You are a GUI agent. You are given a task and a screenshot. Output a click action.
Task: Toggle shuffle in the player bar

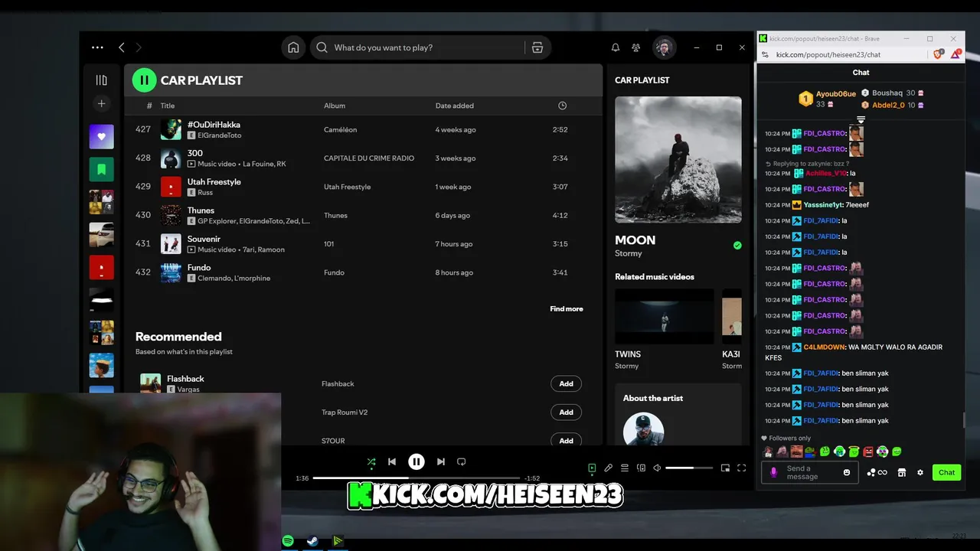point(371,461)
